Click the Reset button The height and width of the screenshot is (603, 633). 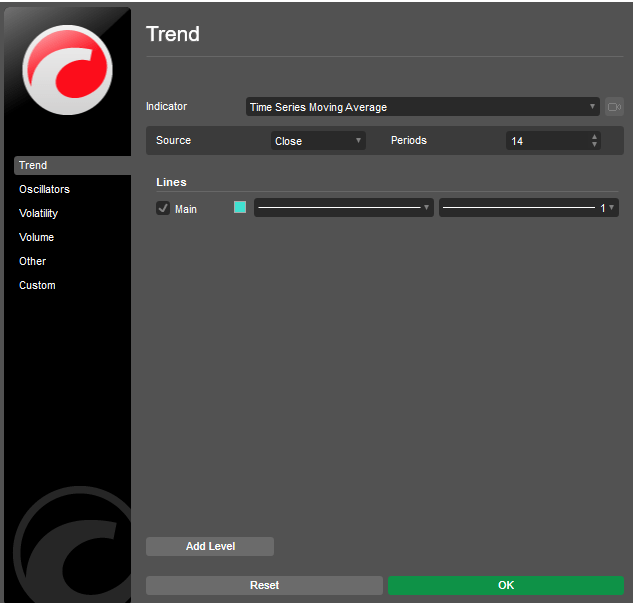264,585
